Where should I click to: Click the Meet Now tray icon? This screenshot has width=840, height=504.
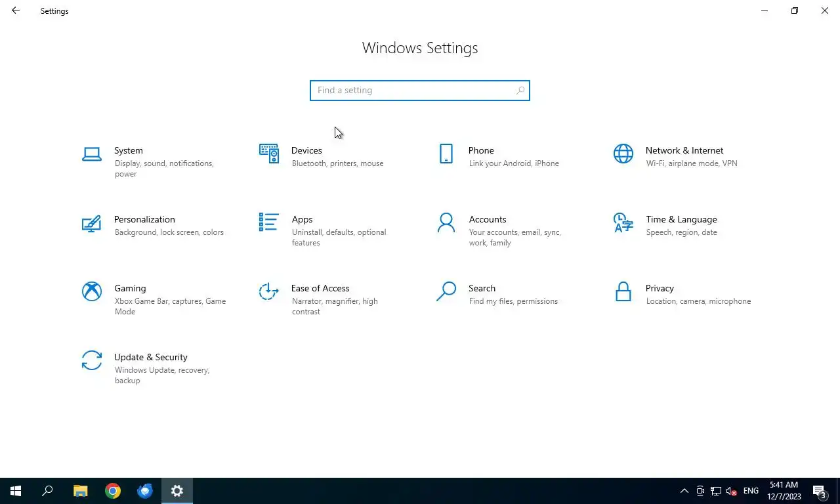coord(700,491)
